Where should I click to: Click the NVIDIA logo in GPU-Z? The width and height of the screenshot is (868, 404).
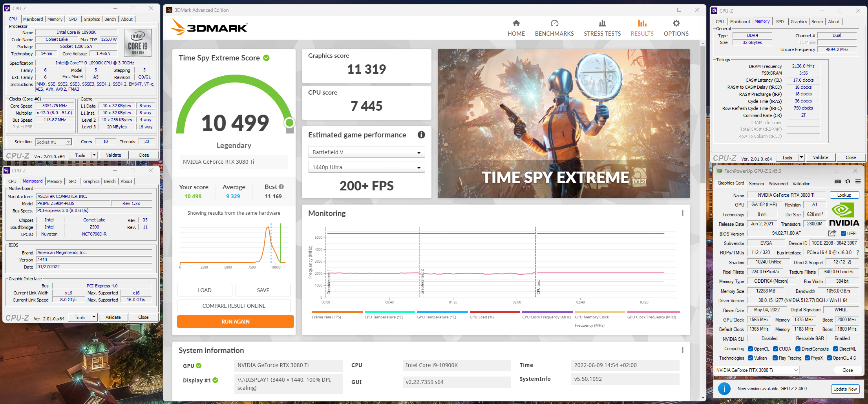pos(844,214)
